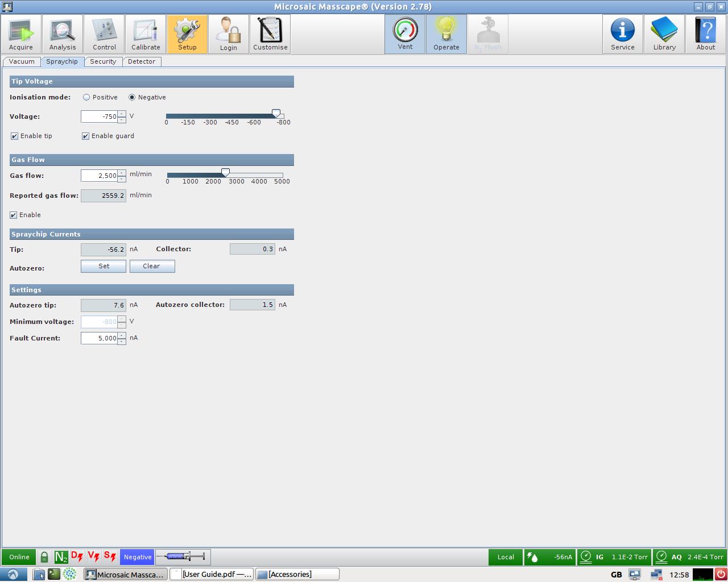Click the Autozero Clear button
The width and height of the screenshot is (728, 582).
(152, 266)
